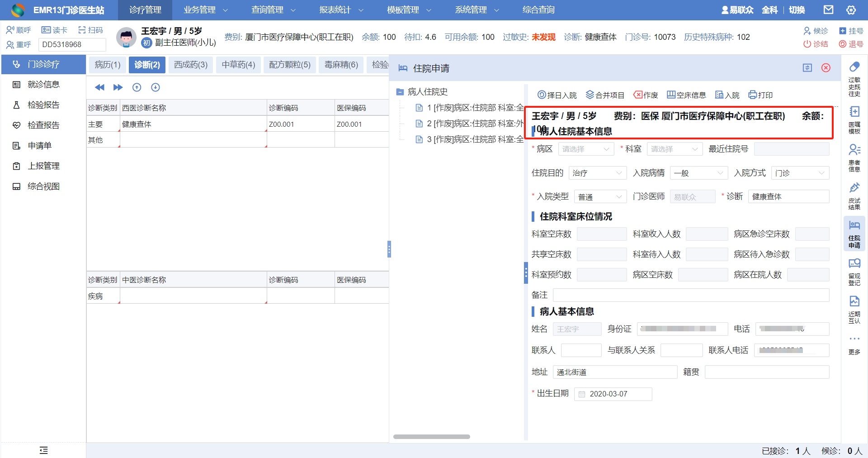Close the 住院申请 panel
The image size is (868, 458).
click(826, 68)
